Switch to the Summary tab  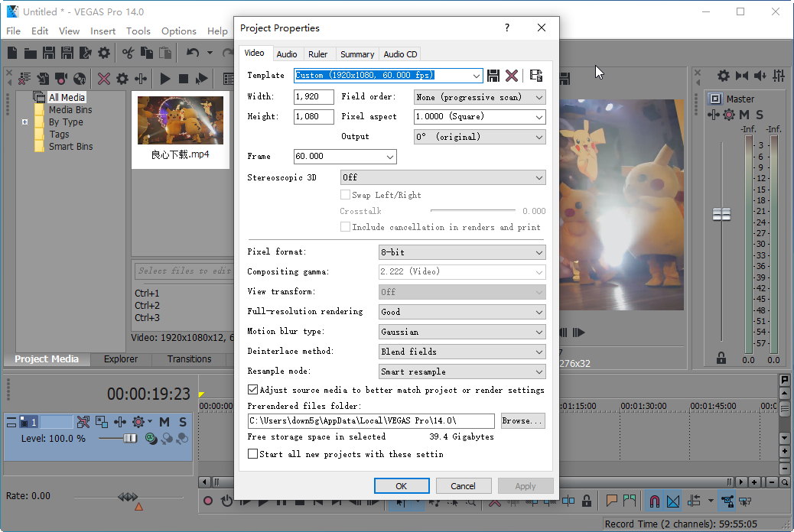(357, 54)
